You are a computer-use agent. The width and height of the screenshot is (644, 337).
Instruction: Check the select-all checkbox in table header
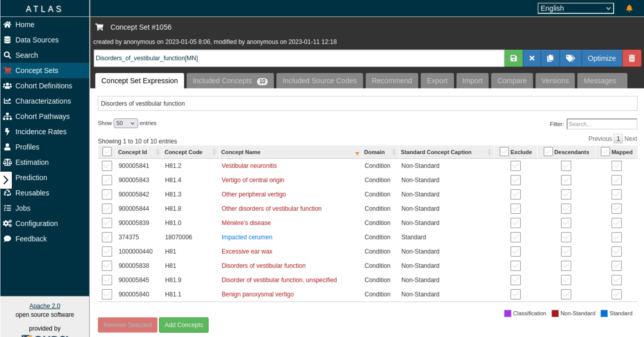pyautogui.click(x=107, y=152)
